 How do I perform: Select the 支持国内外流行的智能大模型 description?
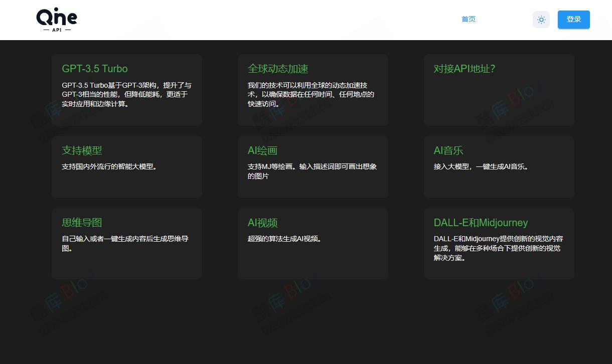click(109, 166)
